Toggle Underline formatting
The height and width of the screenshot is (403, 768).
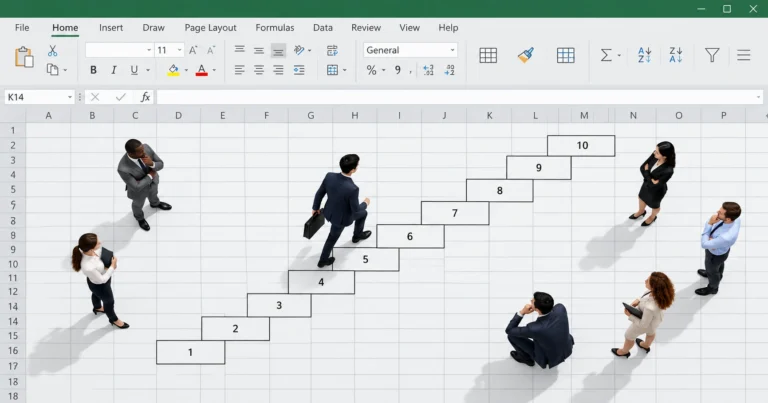134,70
